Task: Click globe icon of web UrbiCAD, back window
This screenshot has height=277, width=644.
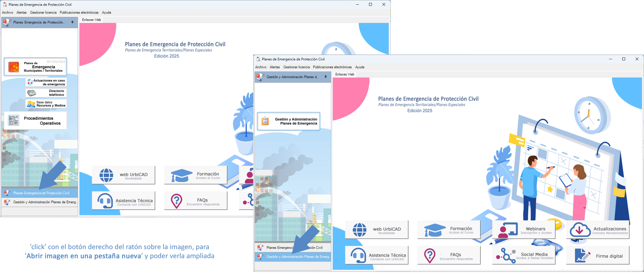Action: coord(106,175)
